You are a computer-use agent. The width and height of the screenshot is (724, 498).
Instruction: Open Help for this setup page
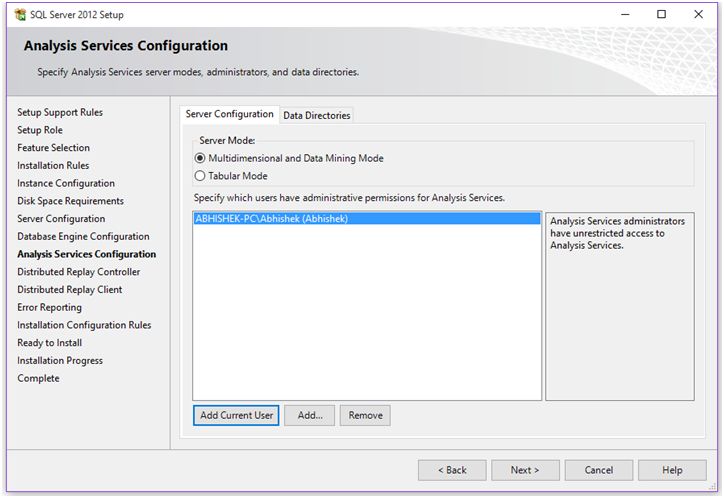[672, 470]
